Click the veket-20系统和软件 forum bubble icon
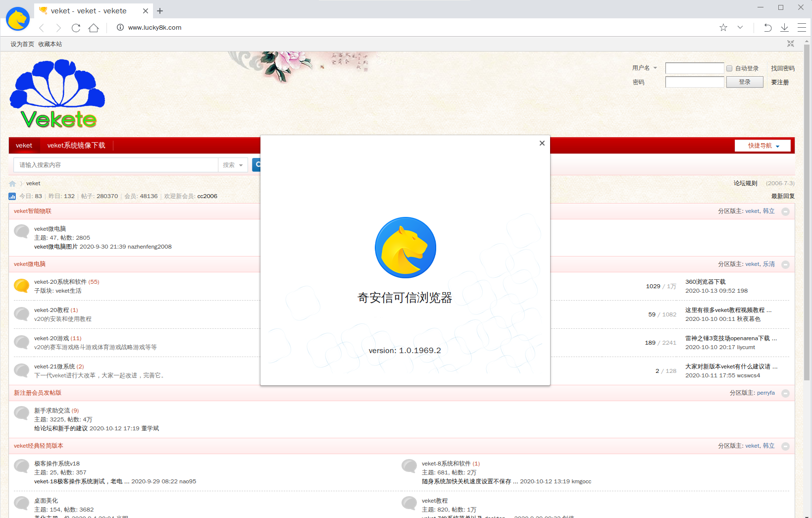The image size is (812, 518). tap(21, 286)
